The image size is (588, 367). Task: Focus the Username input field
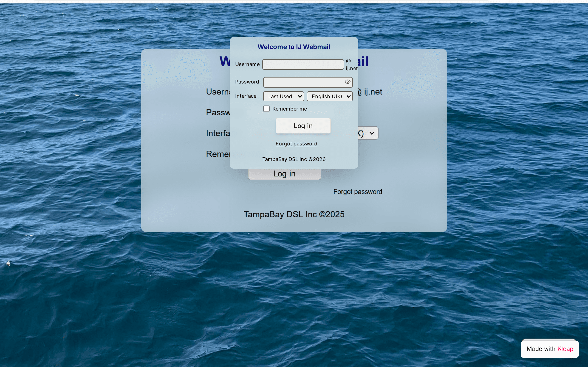303,64
